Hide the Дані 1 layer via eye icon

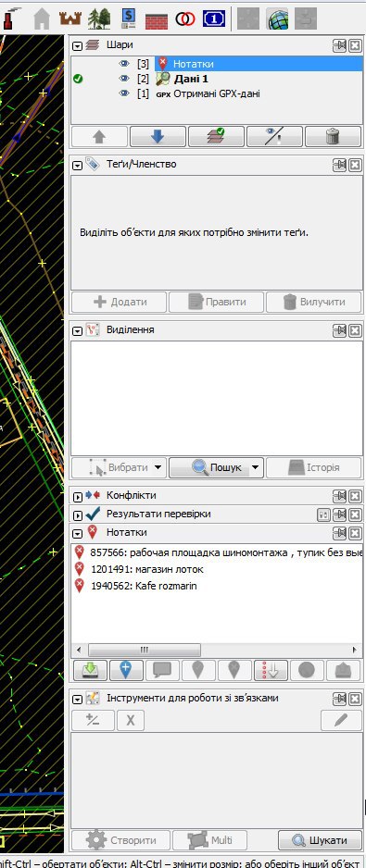point(124,79)
